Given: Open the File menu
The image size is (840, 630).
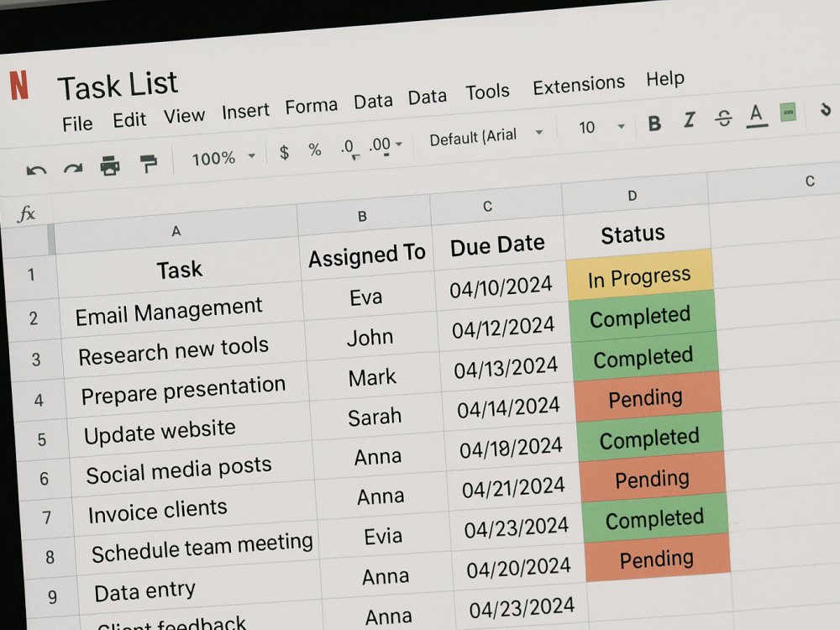Looking at the screenshot, I should (77, 124).
